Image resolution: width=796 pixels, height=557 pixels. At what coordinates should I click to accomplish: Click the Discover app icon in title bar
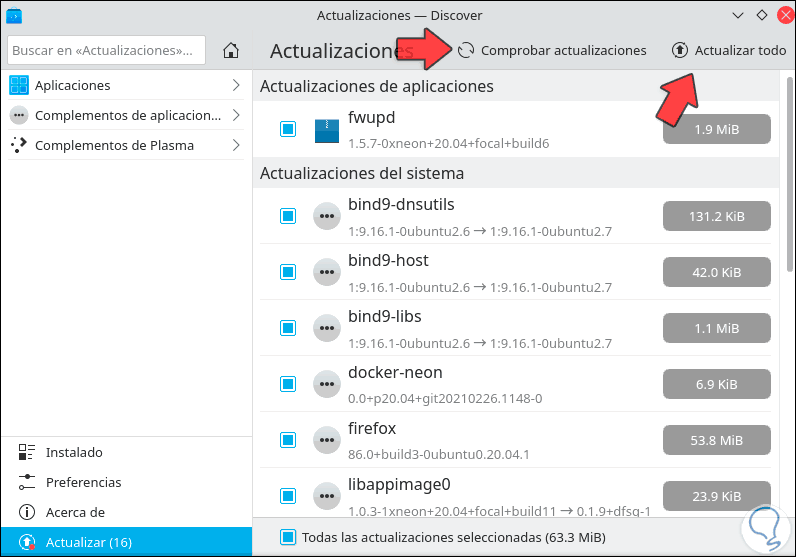[x=14, y=15]
